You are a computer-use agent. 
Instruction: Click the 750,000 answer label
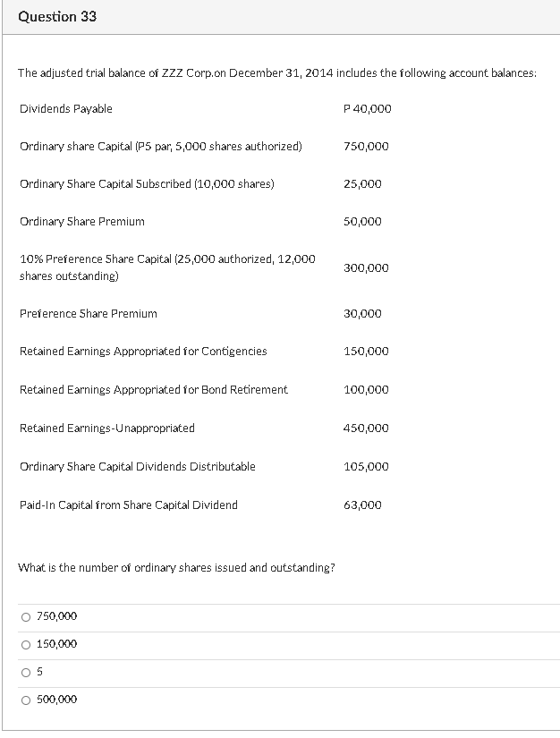pos(55,616)
